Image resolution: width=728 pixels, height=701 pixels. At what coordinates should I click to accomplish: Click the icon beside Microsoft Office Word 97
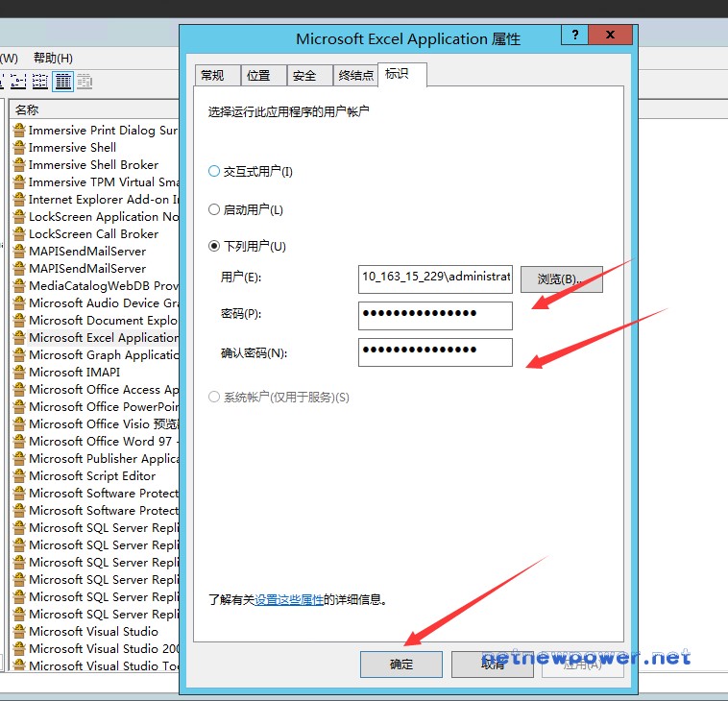click(19, 441)
